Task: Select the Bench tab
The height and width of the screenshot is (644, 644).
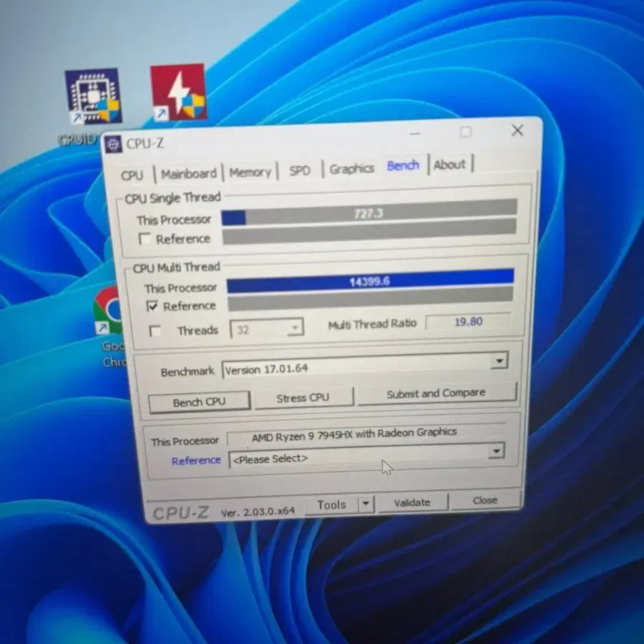Action: [x=403, y=166]
